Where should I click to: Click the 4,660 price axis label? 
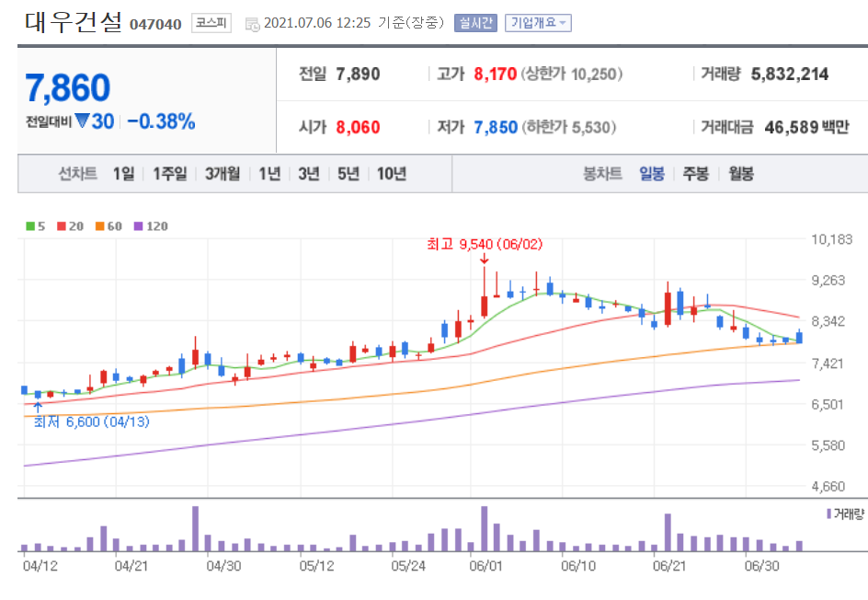click(828, 487)
